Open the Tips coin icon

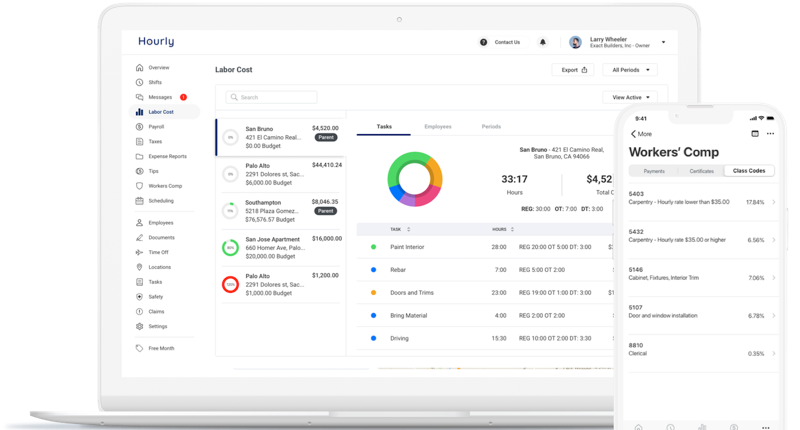(139, 171)
